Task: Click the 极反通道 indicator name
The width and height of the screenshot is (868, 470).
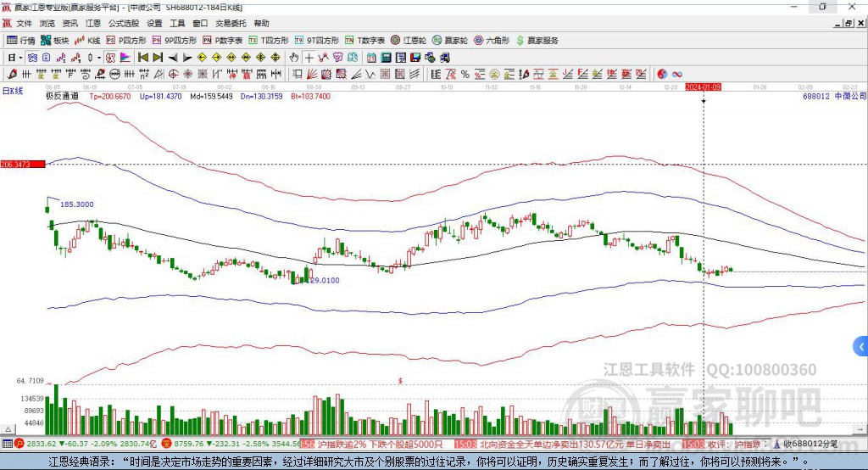Action: point(62,96)
